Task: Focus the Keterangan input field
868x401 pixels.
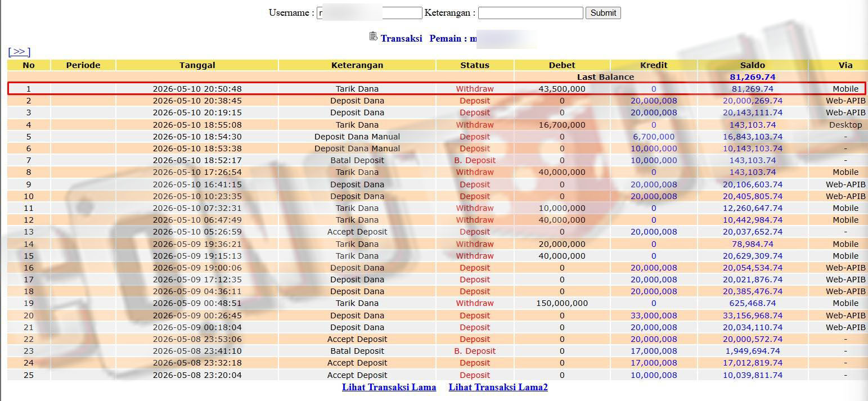Action: (530, 13)
